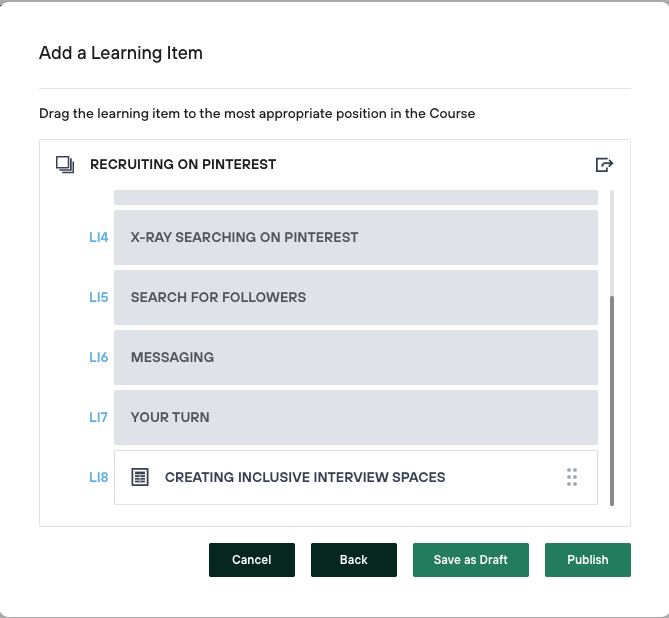Save the learning item as draft
This screenshot has height=618, width=669.
(x=470, y=560)
